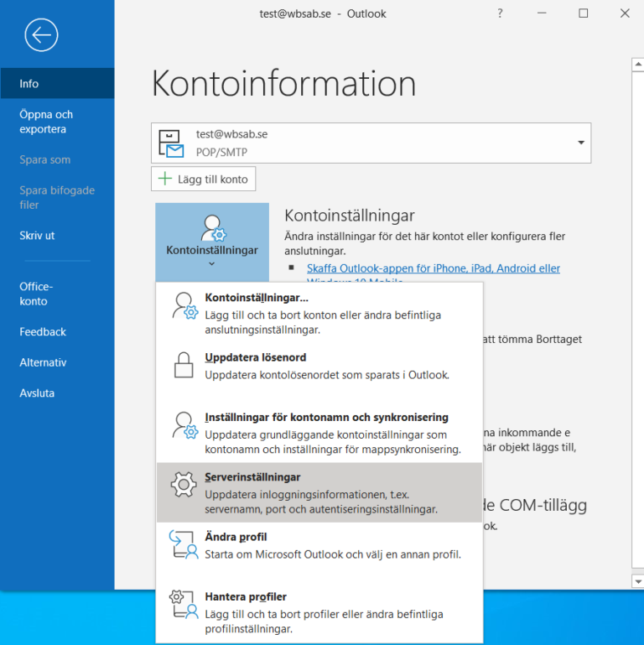
Task: Click the Ändra profil swap icon
Action: [184, 545]
